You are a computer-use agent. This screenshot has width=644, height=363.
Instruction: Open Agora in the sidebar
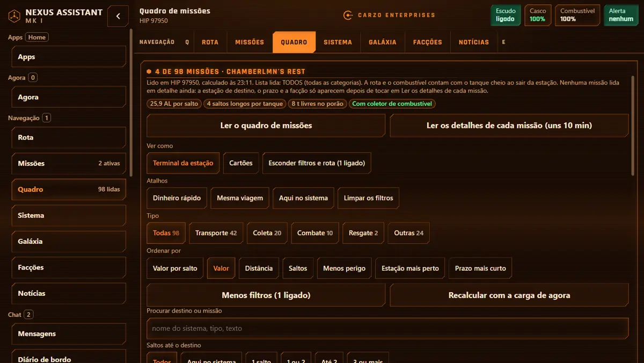69,97
